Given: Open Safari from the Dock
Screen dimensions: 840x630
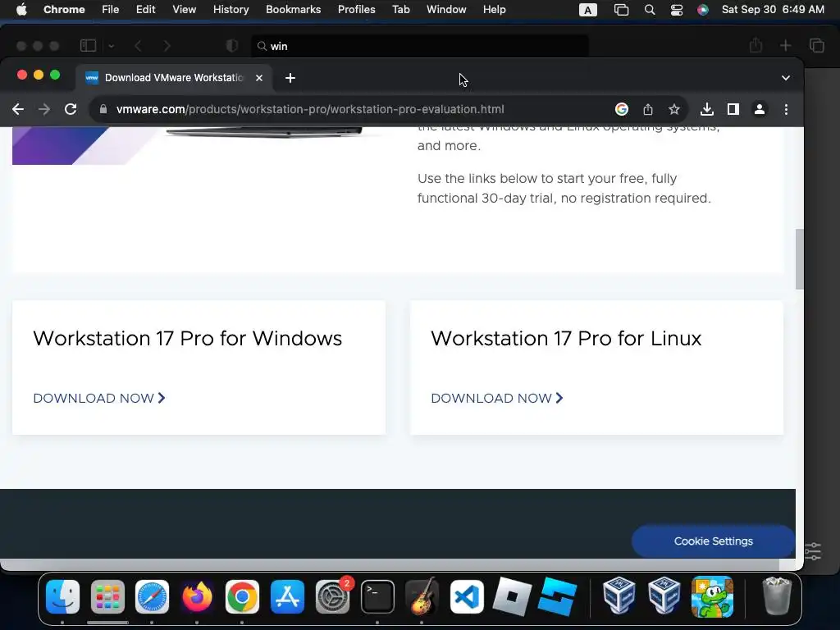Looking at the screenshot, I should point(152,597).
